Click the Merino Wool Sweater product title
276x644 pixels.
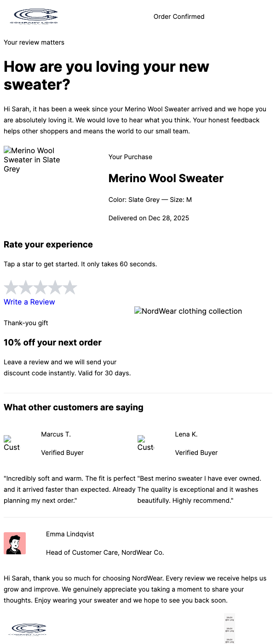pyautogui.click(x=166, y=178)
